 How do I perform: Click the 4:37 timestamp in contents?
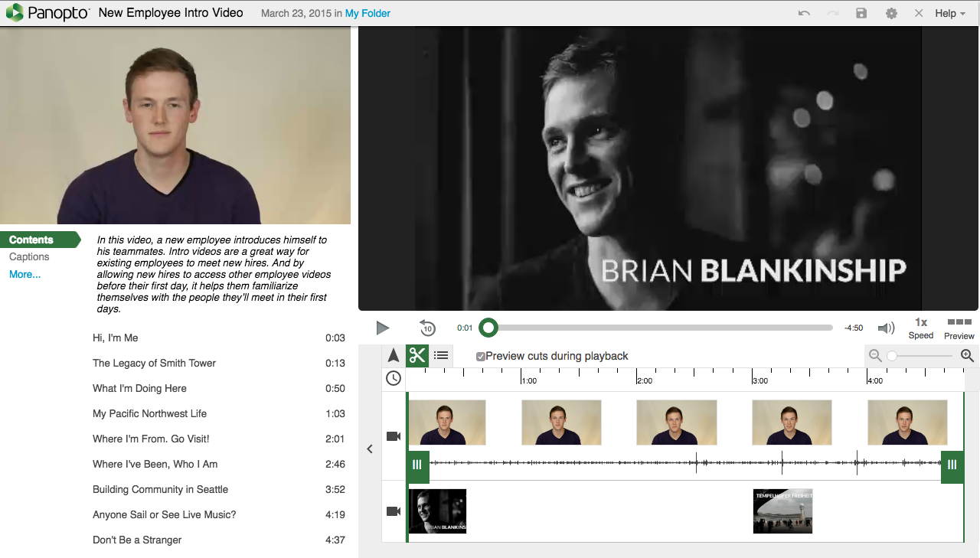335,540
